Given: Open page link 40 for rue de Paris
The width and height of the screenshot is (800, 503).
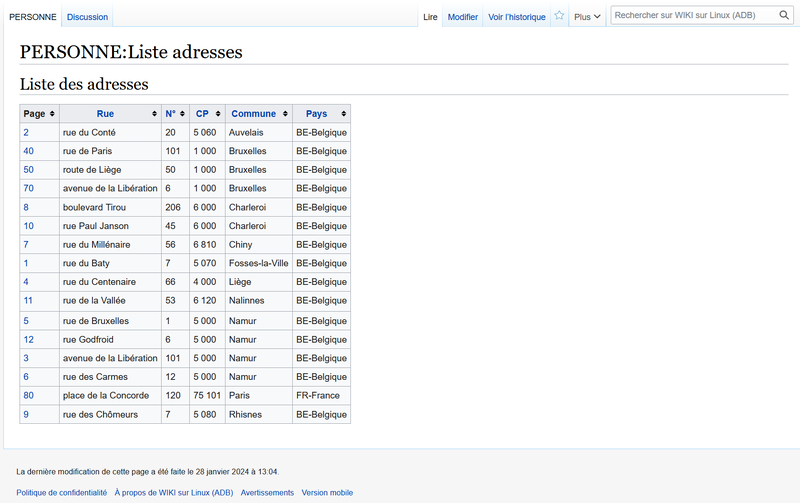Looking at the screenshot, I should click(29, 151).
